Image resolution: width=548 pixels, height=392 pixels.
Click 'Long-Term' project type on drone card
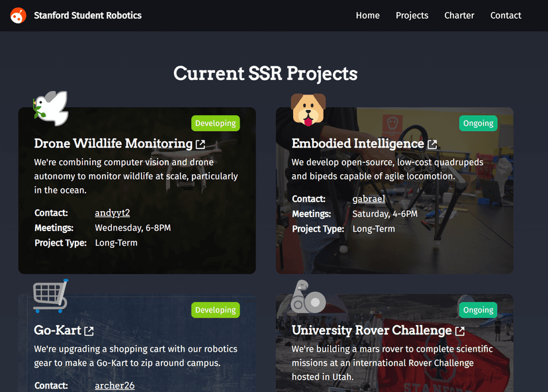[116, 243]
